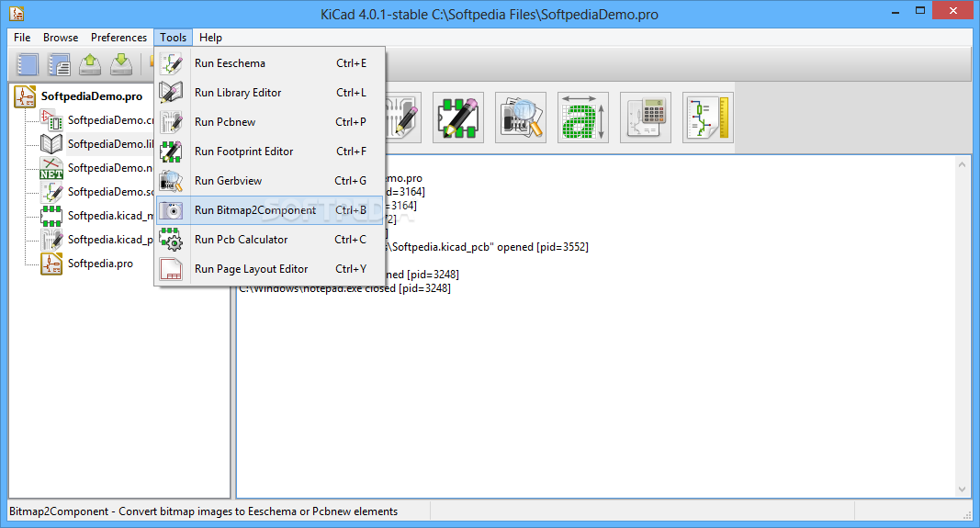Choose Run Gerbview

pos(269,181)
